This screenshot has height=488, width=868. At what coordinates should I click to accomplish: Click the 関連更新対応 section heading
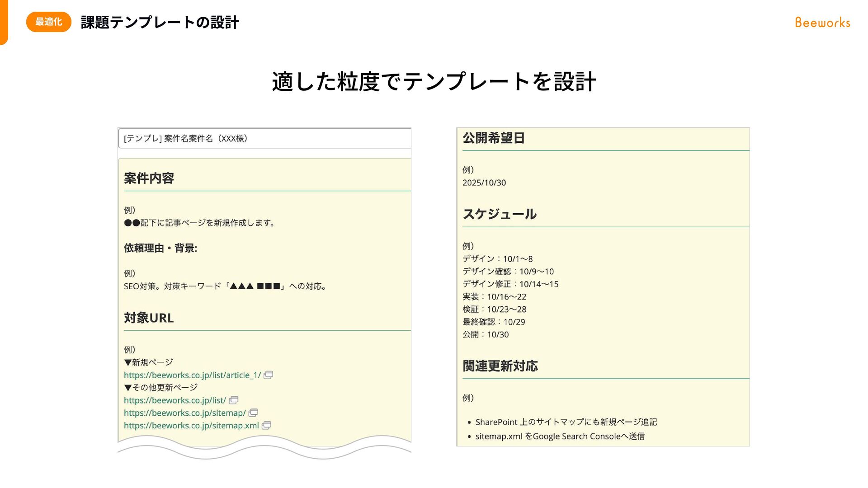500,366
